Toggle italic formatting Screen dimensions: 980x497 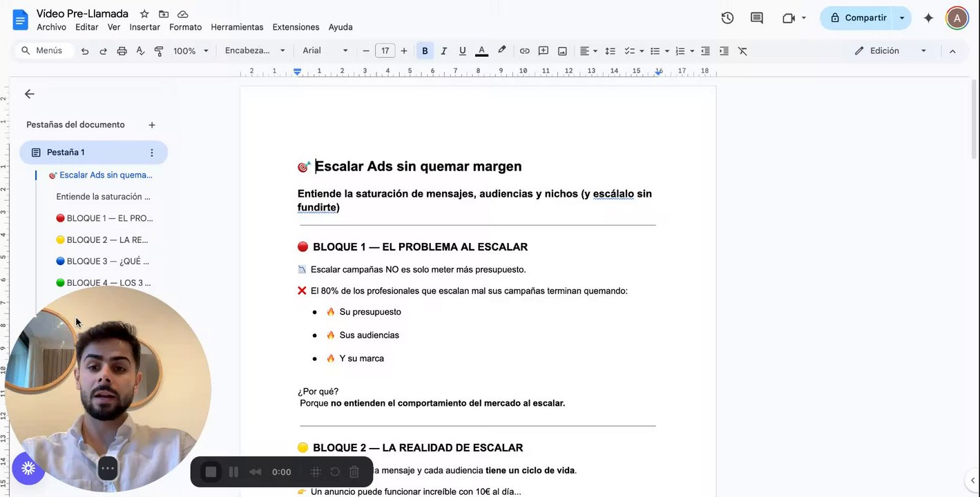pos(443,51)
